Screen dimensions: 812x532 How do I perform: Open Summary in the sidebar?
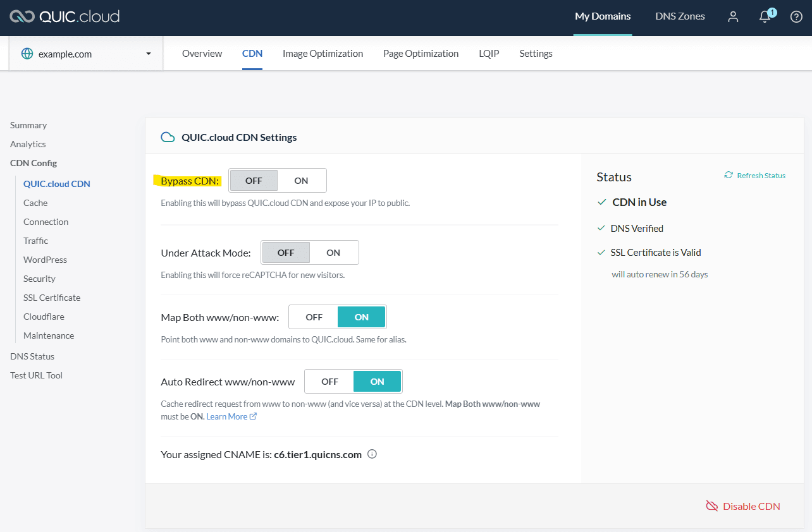click(x=28, y=125)
